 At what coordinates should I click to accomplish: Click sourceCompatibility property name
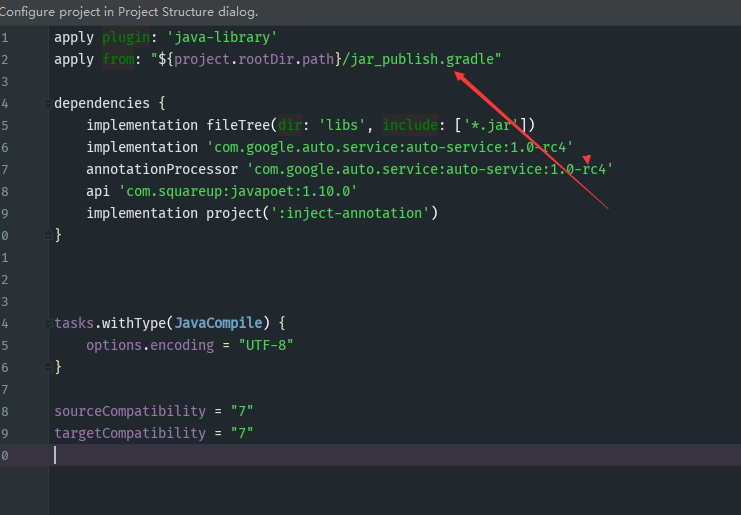[x=130, y=411]
